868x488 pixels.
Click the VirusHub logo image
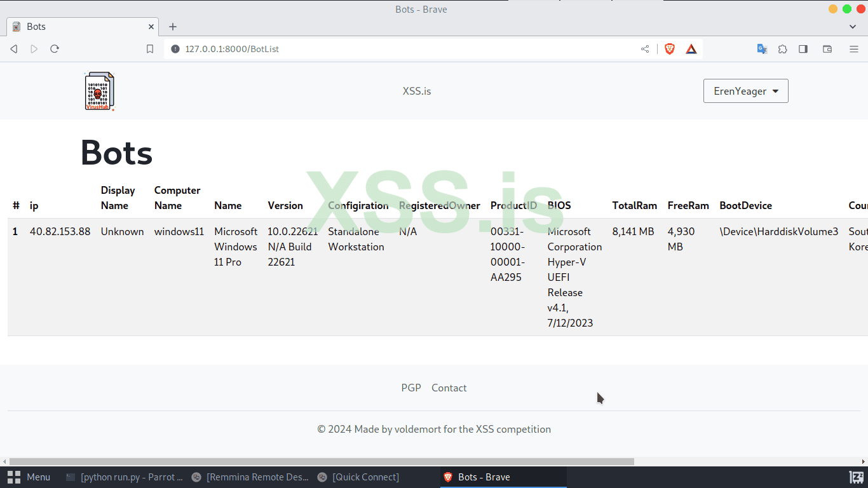(x=98, y=90)
